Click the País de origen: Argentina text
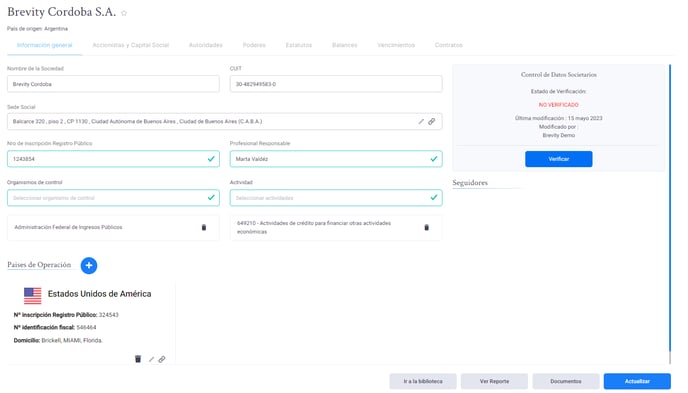Viewport: 688px width, 393px height. click(37, 29)
